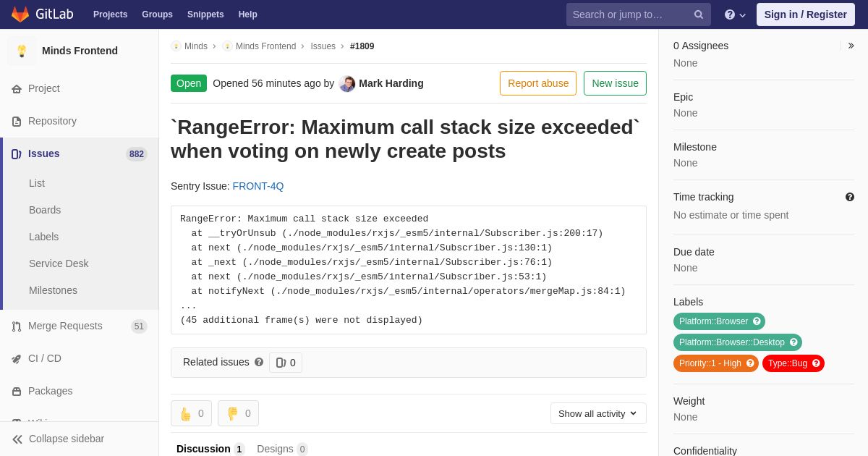Click the thumbs down reaction
This screenshot has width=868, height=456.
pos(238,413)
